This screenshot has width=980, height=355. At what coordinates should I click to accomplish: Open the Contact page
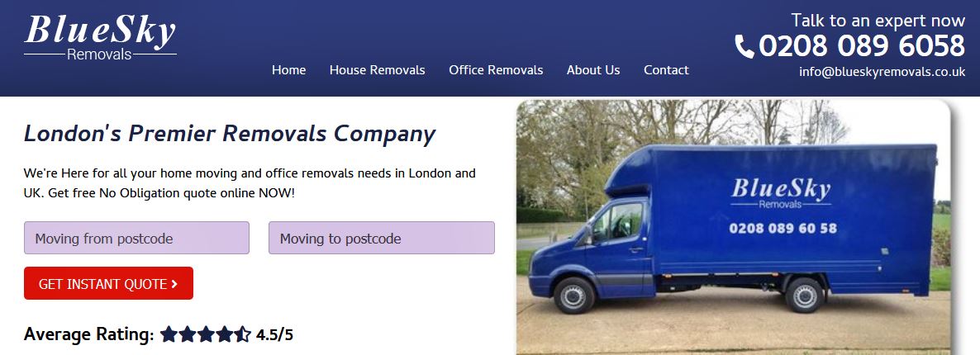666,70
